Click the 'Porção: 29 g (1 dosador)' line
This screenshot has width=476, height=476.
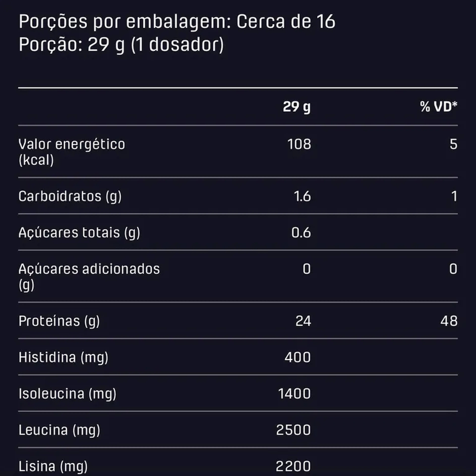click(x=121, y=45)
